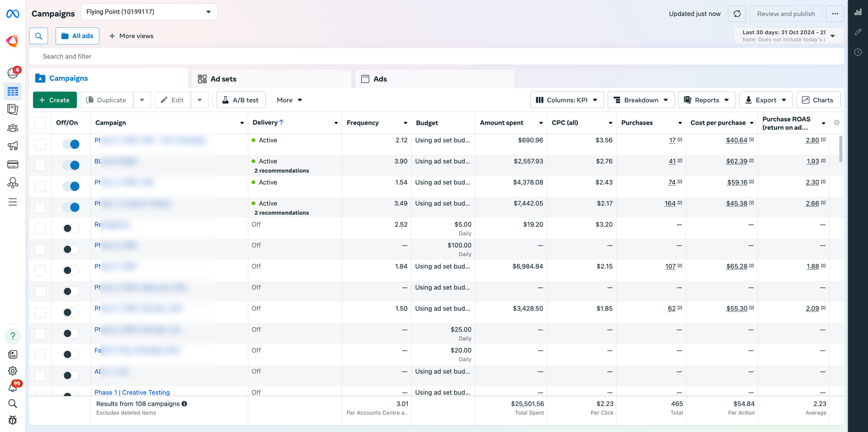Screen dimensions: 868x432
Task: Open the megaphone advertising settings icon
Action: [13, 146]
